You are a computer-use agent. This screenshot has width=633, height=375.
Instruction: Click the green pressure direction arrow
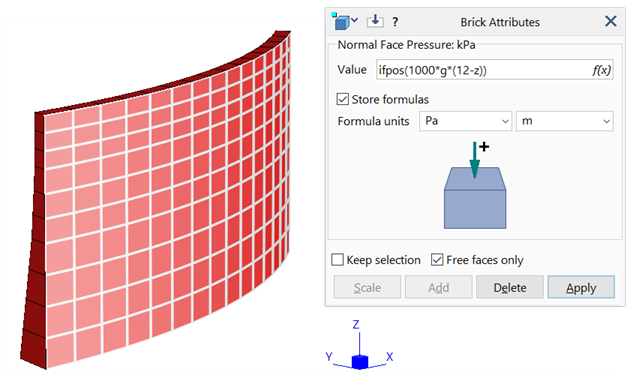click(x=475, y=160)
